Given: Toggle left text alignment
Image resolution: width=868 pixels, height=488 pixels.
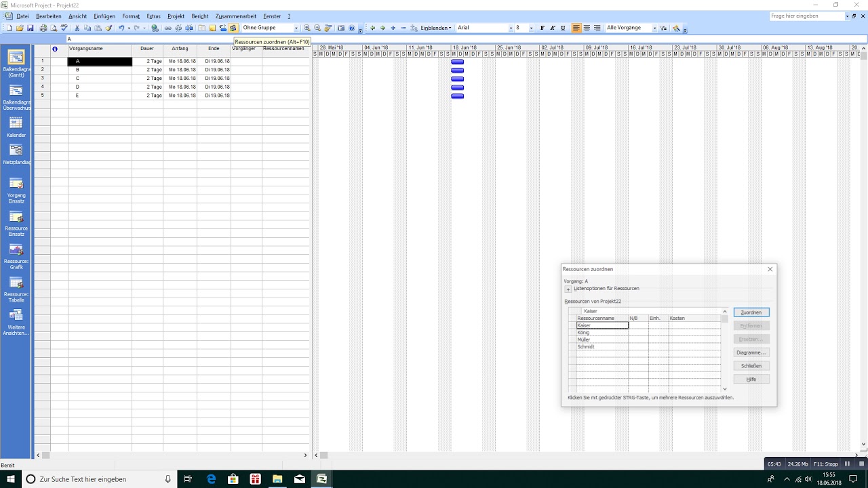Looking at the screenshot, I should click(x=576, y=28).
